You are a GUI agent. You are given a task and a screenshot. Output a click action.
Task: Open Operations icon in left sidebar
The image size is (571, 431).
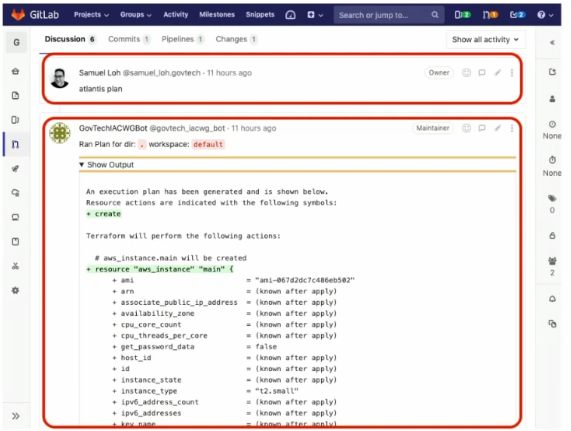15,193
